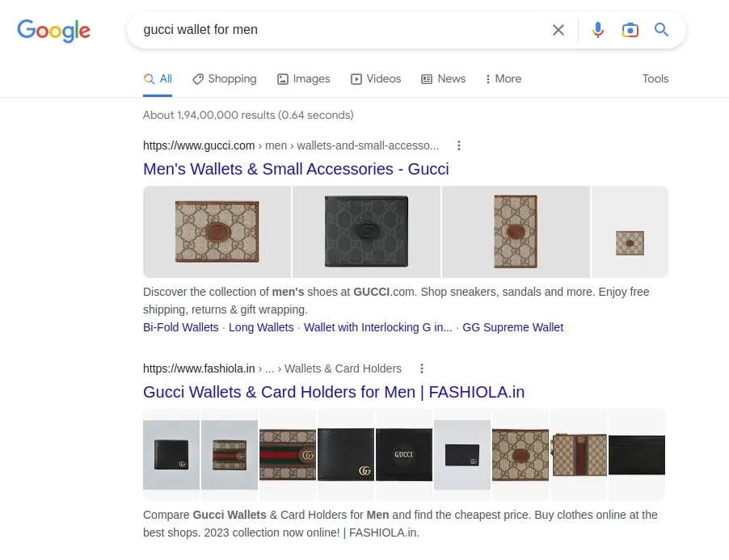The width and height of the screenshot is (729, 560).
Task: Open the GG Supreme Wallet sitelink
Action: coord(513,327)
